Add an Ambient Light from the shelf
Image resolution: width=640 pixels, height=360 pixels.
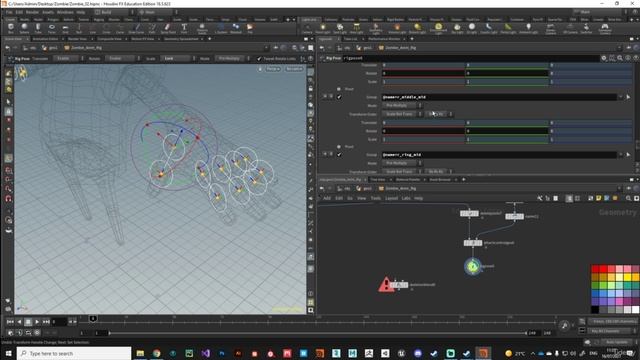click(x=528, y=28)
